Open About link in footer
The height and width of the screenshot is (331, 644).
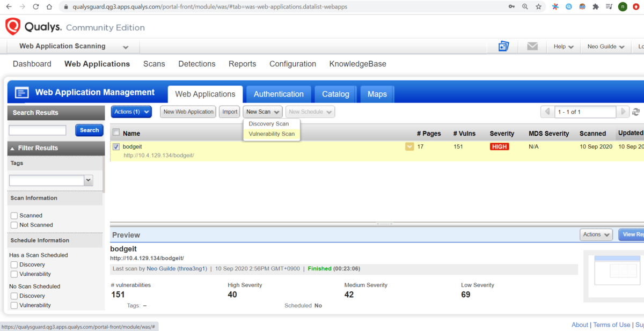580,325
